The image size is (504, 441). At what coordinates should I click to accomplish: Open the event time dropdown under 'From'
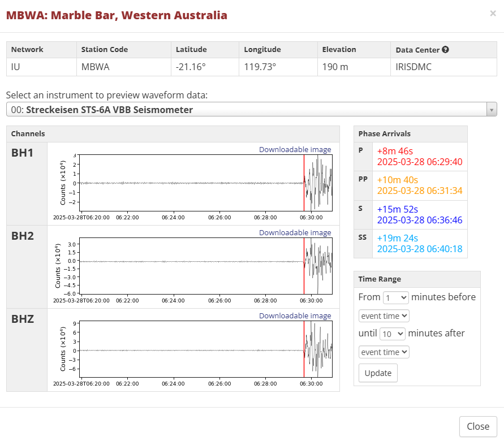coord(384,315)
